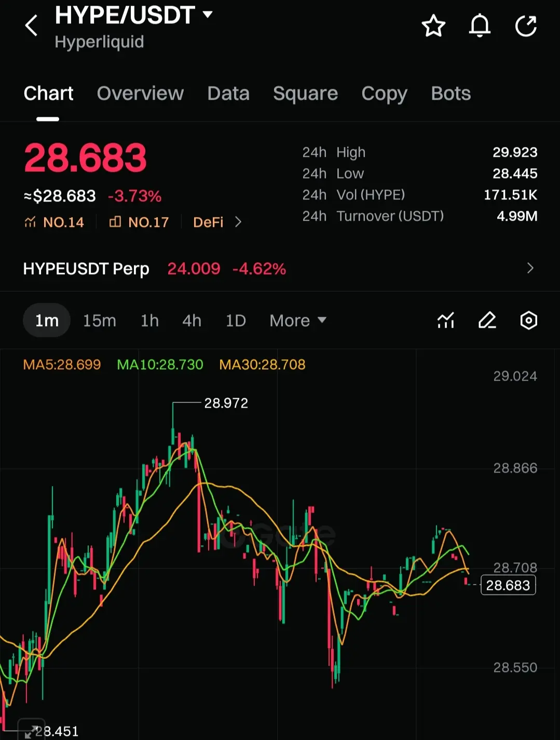Viewport: 560px width, 740px height.
Task: Tap the 24h High value 29.923
Action: (515, 152)
